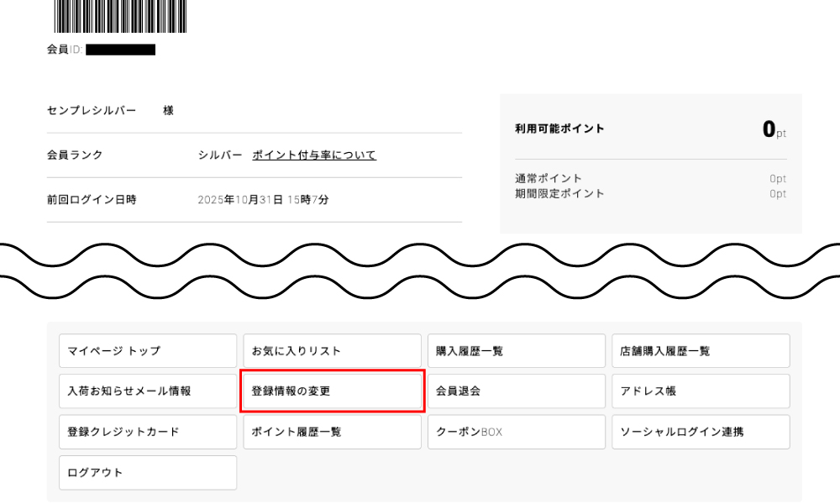840x504 pixels.
Task: Select 入荷お知らせメール情報
Action: 148,391
